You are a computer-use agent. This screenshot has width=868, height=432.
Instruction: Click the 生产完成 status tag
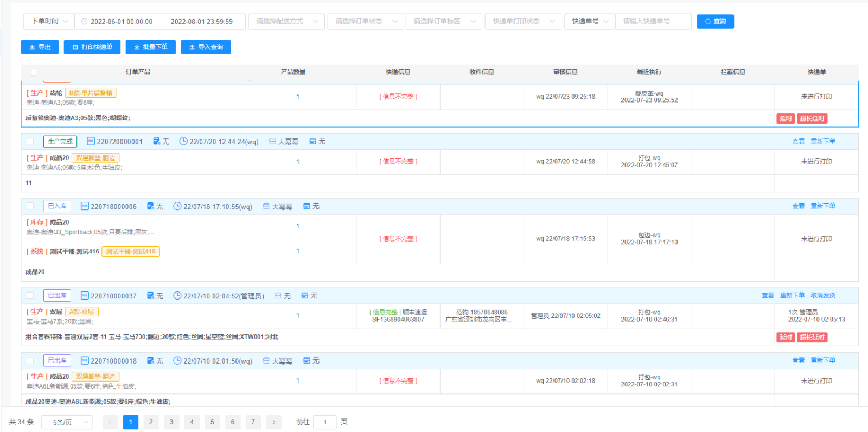60,142
